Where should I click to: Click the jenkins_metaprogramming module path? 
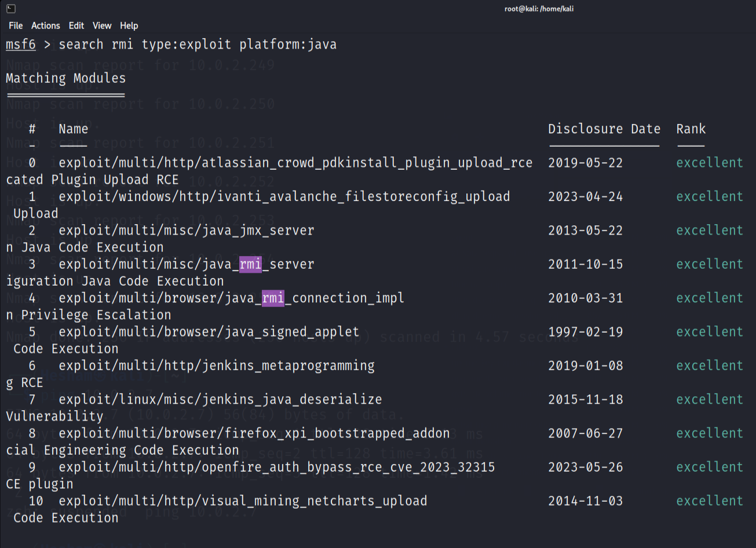[x=217, y=366]
